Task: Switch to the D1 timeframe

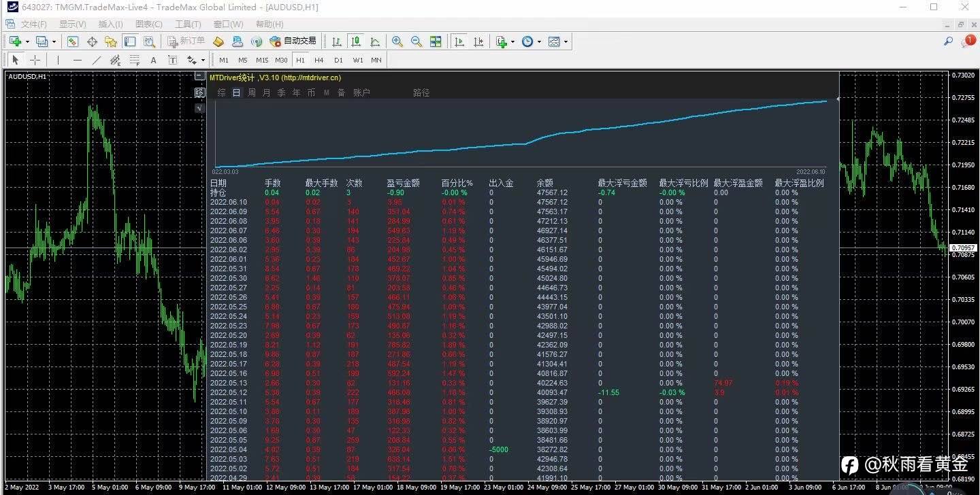Action: (338, 60)
